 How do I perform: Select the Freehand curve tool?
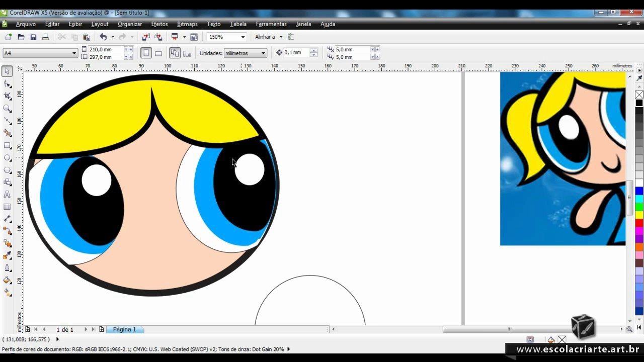coord(8,121)
